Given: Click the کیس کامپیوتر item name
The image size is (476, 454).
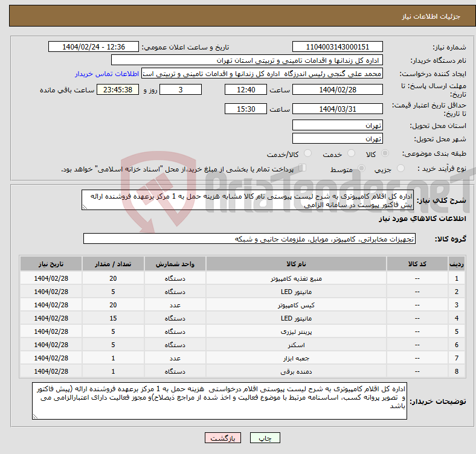Looking at the screenshot, I should click(296, 305).
